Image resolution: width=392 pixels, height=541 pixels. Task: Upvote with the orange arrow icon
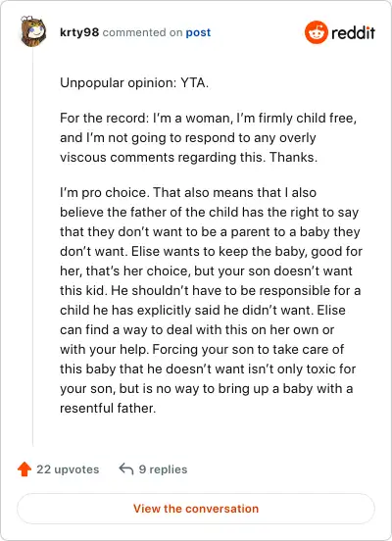pos(24,469)
